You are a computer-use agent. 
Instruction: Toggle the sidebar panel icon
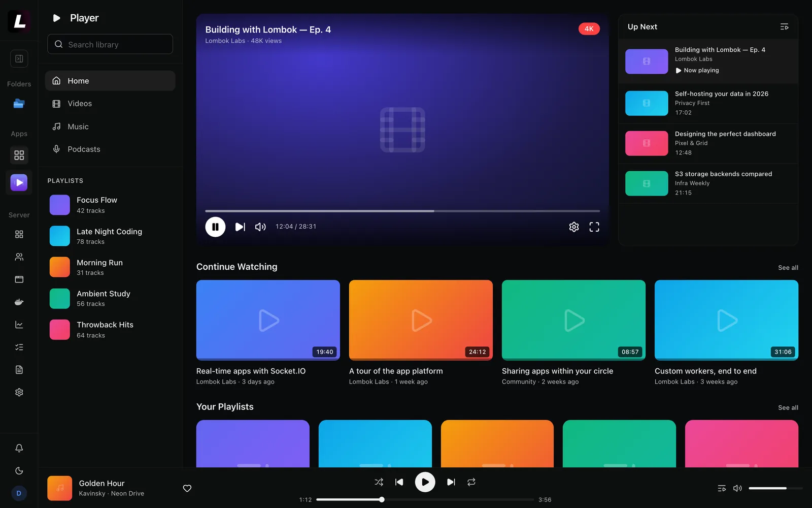tap(19, 58)
